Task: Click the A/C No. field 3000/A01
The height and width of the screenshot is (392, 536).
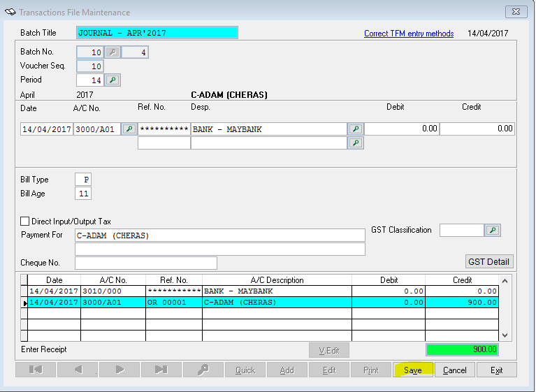Action: [97, 129]
